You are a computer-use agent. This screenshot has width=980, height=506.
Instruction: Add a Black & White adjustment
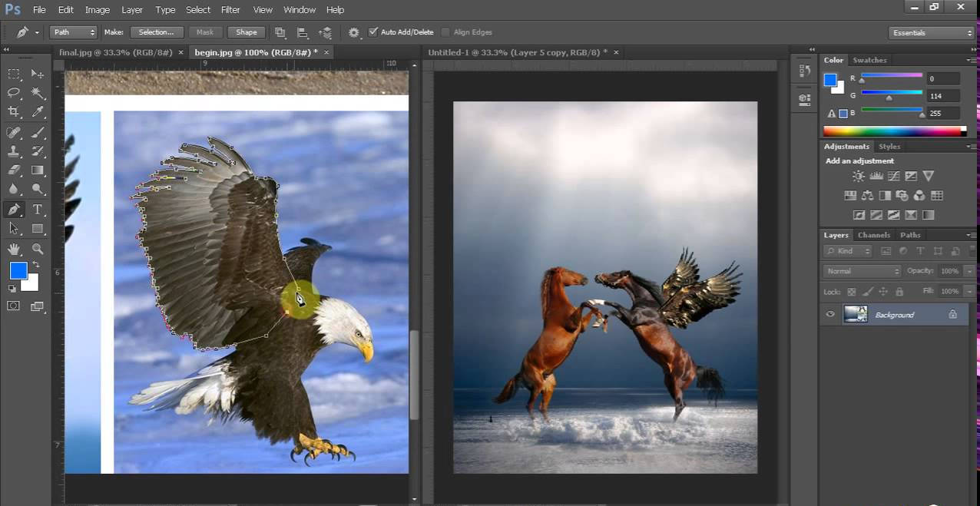click(884, 195)
